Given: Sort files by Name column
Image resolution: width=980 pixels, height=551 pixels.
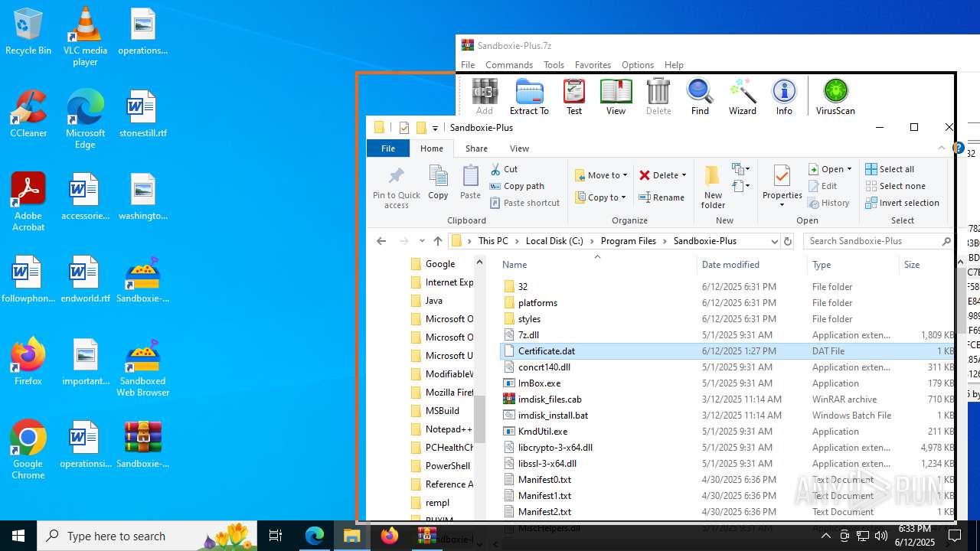Looking at the screenshot, I should click(597, 265).
